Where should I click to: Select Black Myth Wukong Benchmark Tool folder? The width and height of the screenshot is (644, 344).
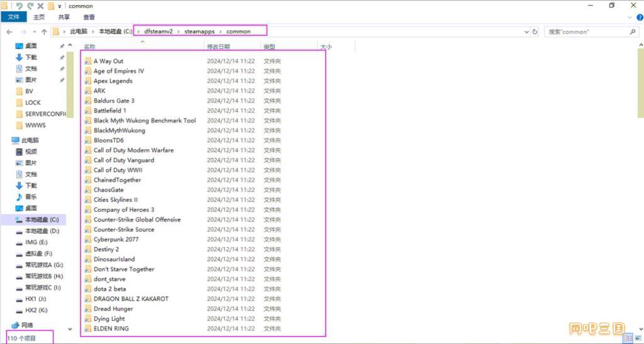point(145,121)
